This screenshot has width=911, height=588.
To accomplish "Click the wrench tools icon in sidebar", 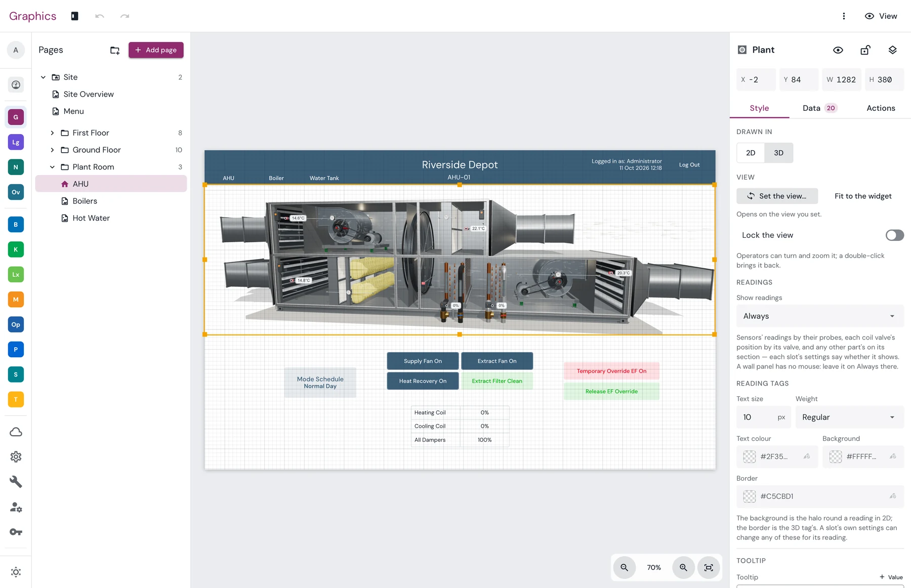I will tap(16, 482).
